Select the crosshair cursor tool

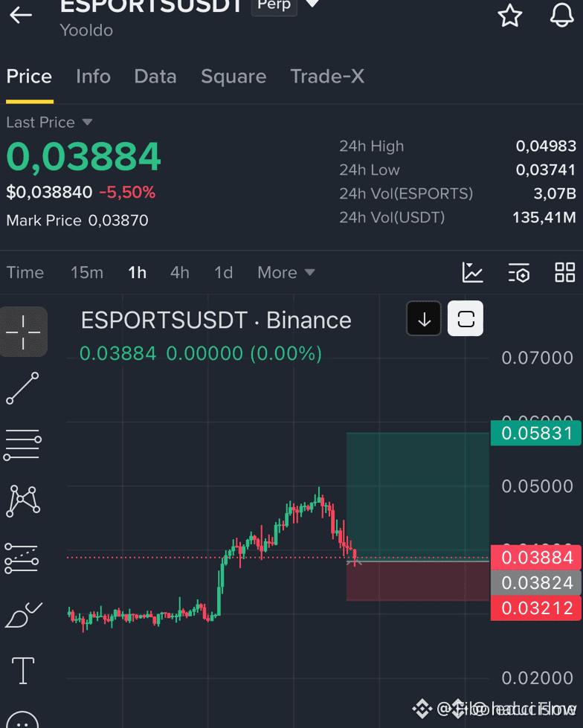[x=23, y=332]
